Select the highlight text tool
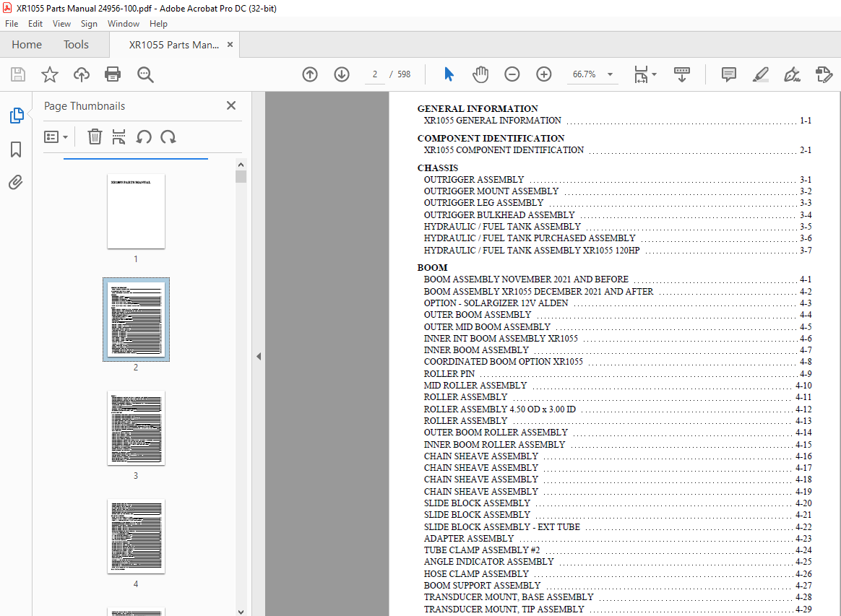Screen dimensions: 841x616 [x=761, y=74]
